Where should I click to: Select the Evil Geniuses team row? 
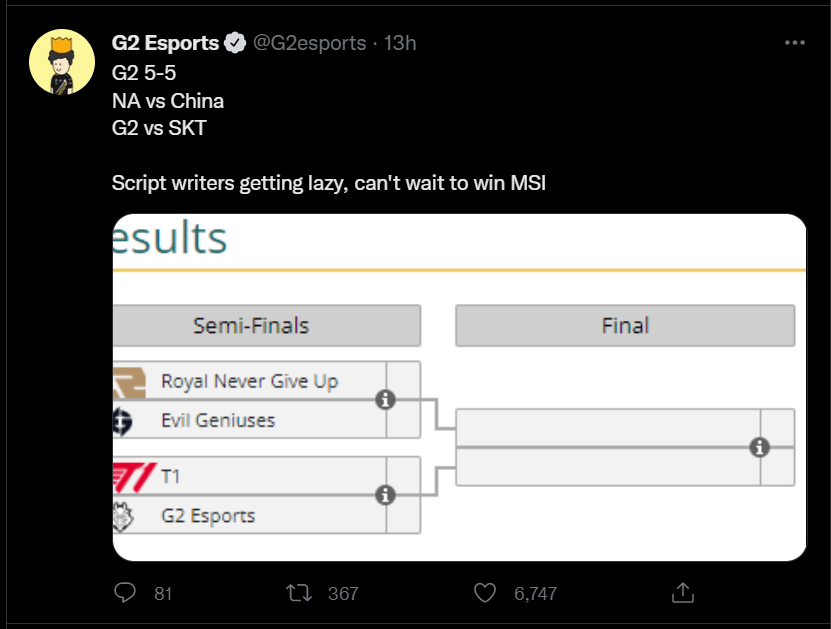(x=267, y=420)
